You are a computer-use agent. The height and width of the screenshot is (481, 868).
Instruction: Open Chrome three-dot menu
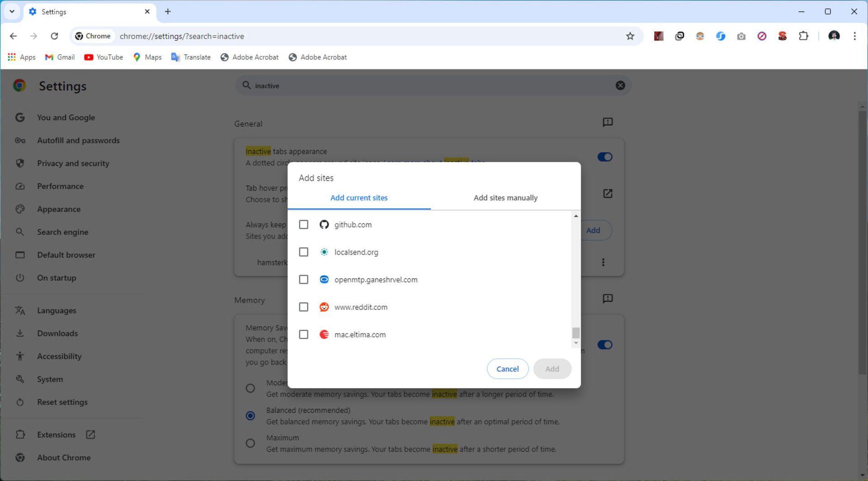[854, 36]
